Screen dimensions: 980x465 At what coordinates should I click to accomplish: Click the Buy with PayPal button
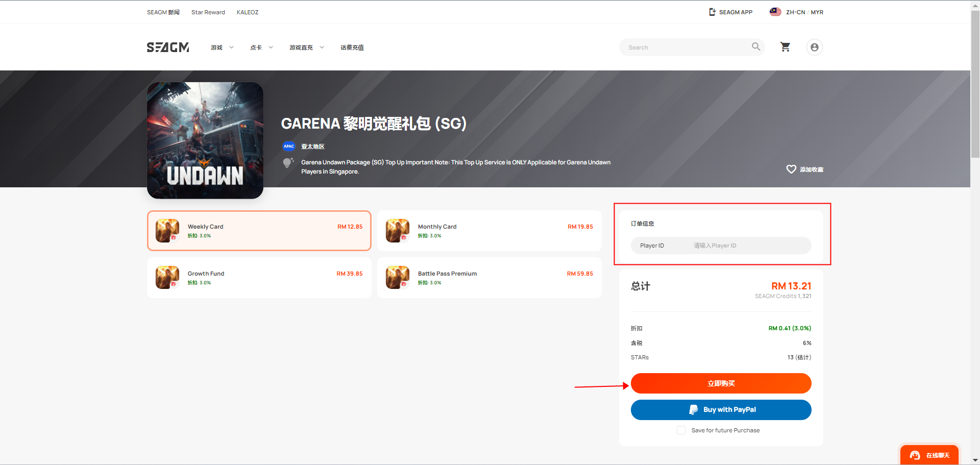[721, 410]
